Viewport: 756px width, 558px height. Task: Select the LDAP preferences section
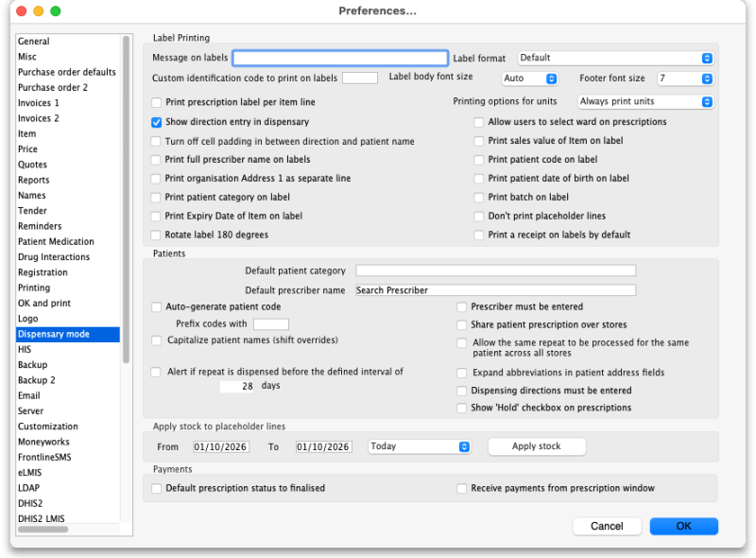67,488
